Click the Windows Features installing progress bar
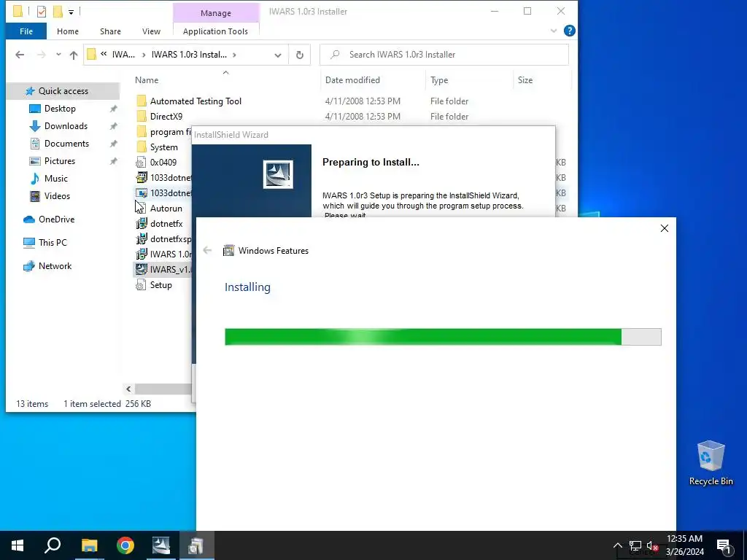This screenshot has width=747, height=560. (x=443, y=337)
